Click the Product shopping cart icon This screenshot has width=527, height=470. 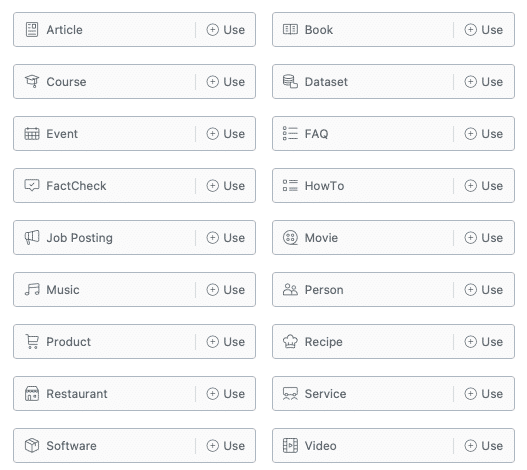32,342
